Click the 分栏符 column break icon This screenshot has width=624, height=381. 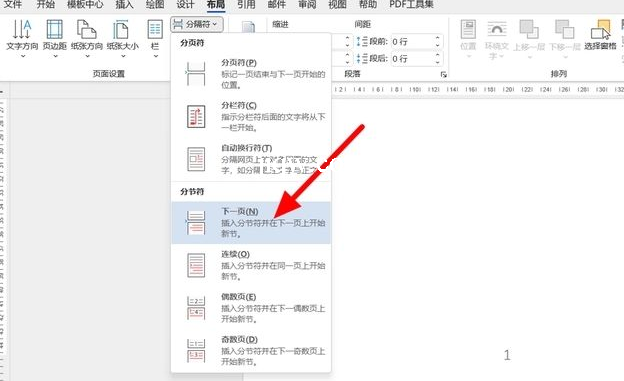[x=196, y=116]
